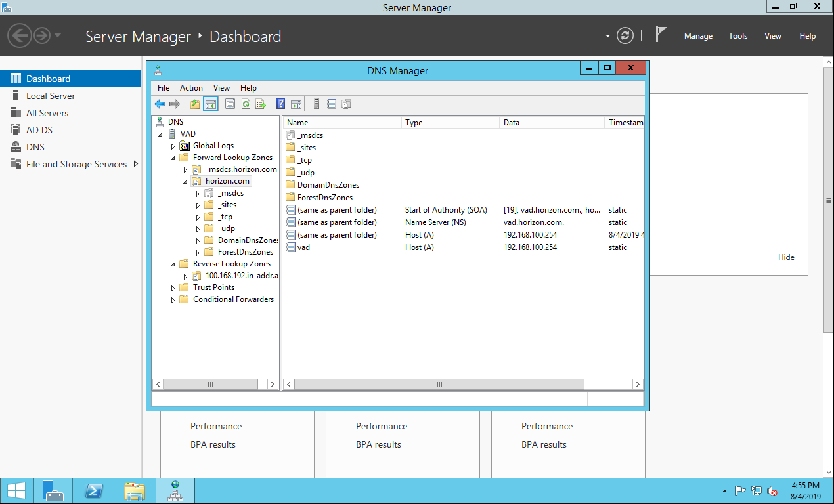The height and width of the screenshot is (504, 834).
Task: Launch PowerShell from the taskbar
Action: point(94,491)
